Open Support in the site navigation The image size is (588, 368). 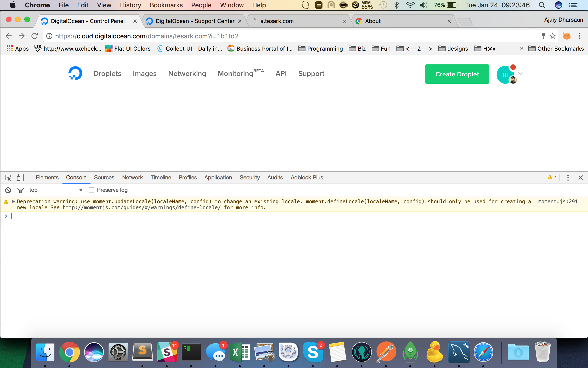point(311,74)
